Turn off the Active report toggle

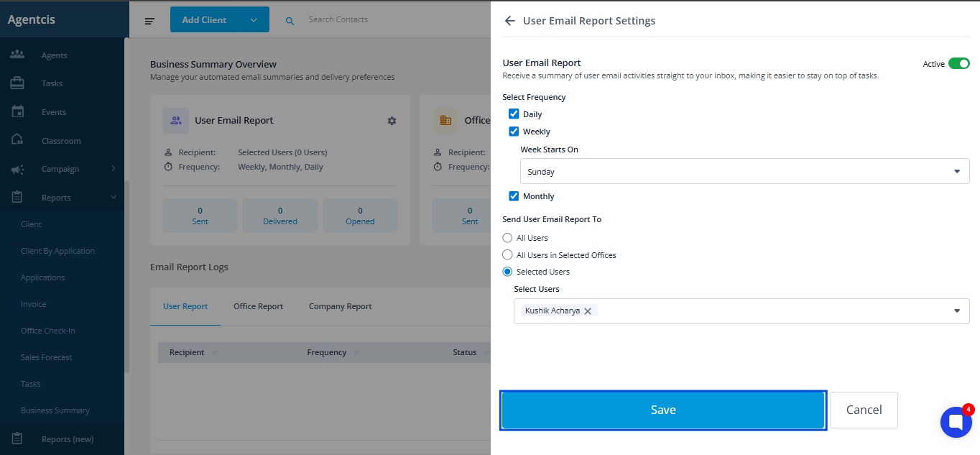tap(958, 64)
